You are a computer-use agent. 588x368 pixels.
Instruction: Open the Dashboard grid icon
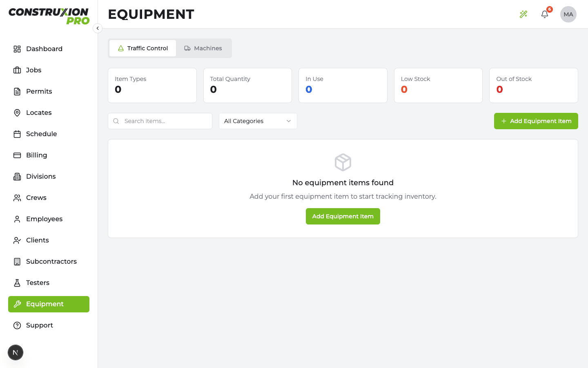point(17,49)
